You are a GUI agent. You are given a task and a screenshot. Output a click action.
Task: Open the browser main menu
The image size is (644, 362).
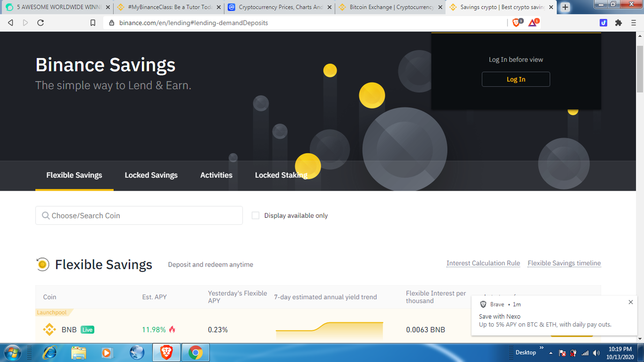(633, 23)
